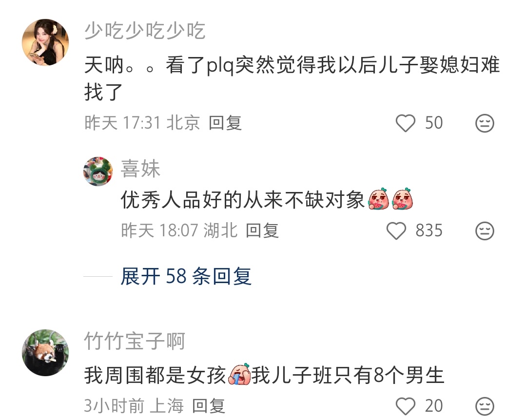The image size is (526, 420).
Task: Reply to 竹竹宝子啊's comment from 上海
Action: click(x=208, y=406)
